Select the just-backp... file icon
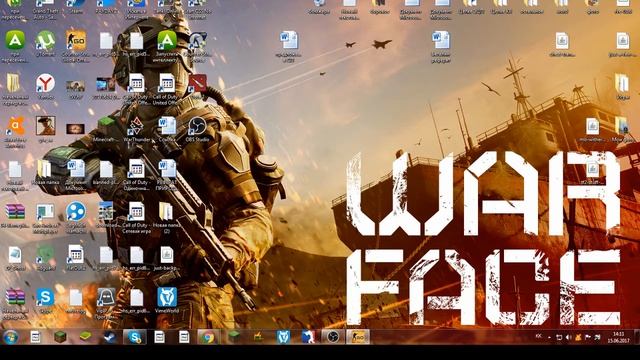This screenshot has height=360, width=640. click(167, 255)
